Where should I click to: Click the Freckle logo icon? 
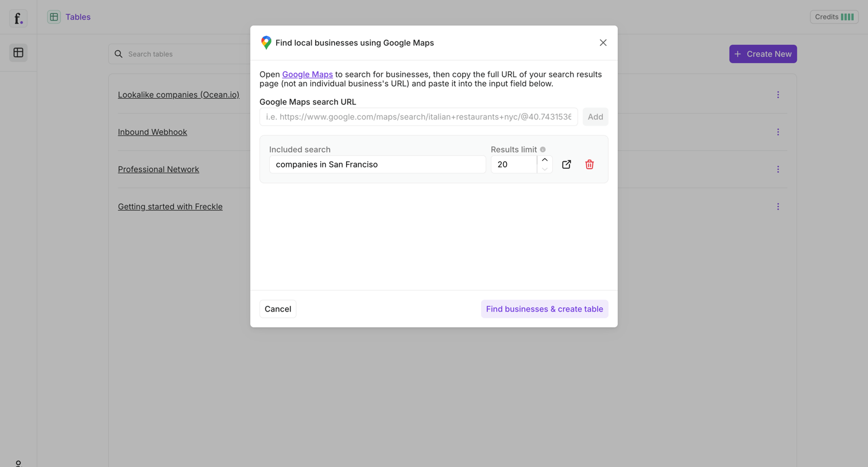[18, 18]
